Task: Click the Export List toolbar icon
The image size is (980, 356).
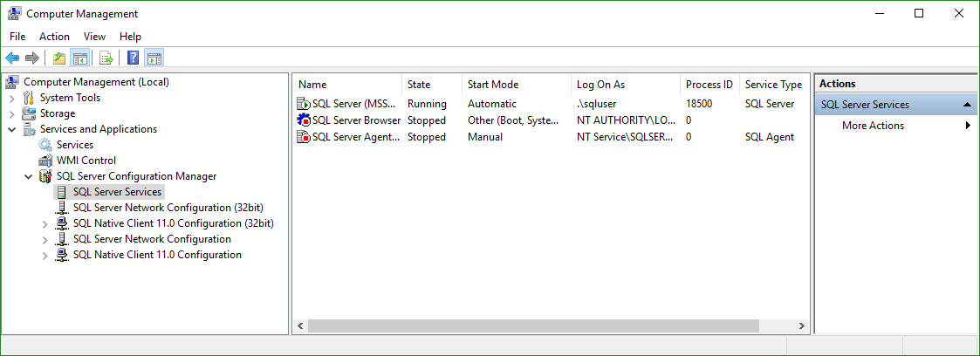Action: 106,58
